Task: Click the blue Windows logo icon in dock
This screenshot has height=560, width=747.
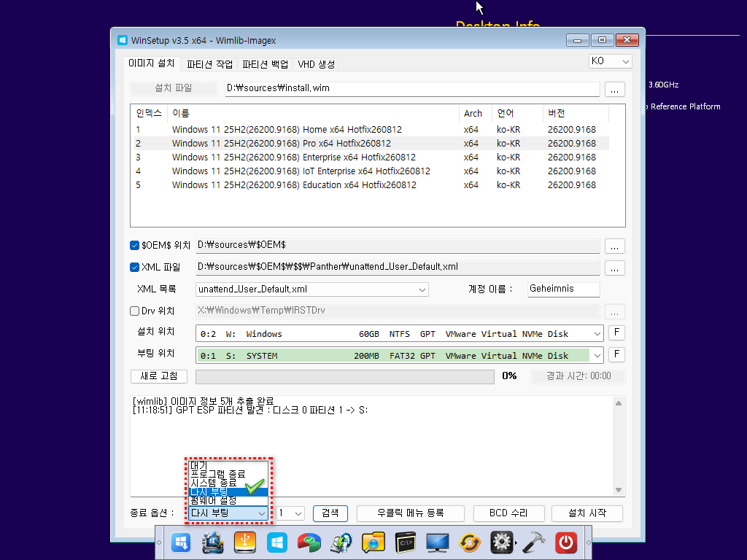Action: pyautogui.click(x=276, y=542)
